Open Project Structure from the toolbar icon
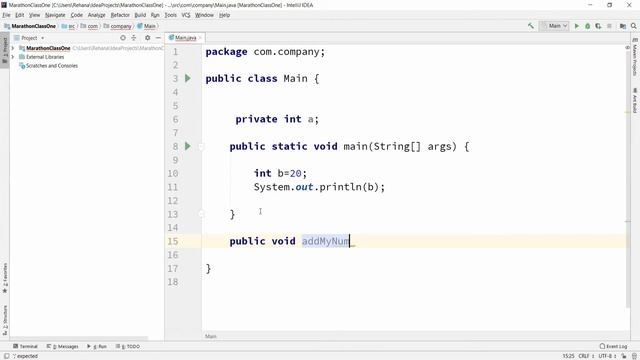This screenshot has height=360, width=640. pos(622,26)
